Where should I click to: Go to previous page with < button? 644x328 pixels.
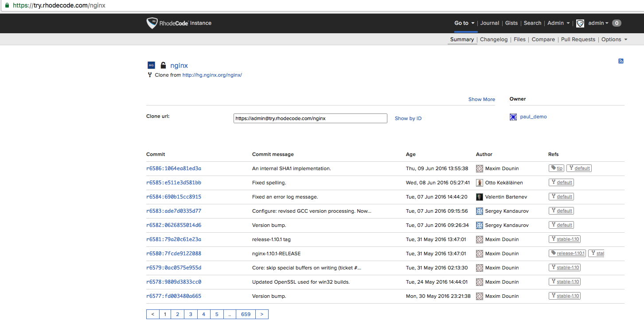(152, 314)
